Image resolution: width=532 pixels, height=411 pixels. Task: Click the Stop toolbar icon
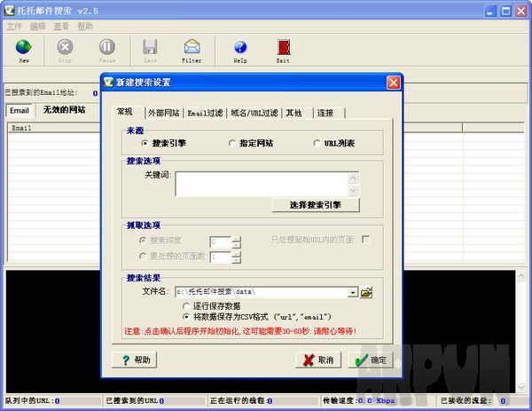point(65,51)
